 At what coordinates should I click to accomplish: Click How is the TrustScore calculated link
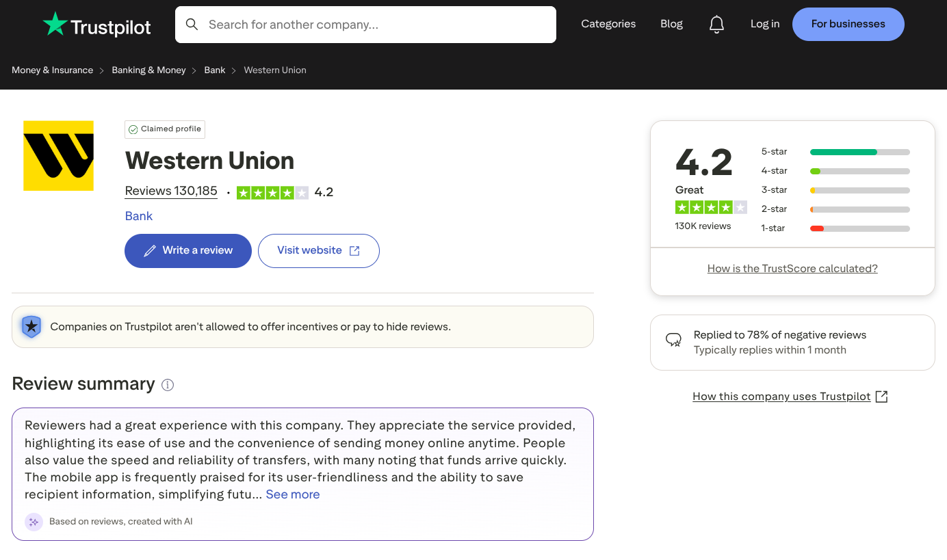[792, 269]
